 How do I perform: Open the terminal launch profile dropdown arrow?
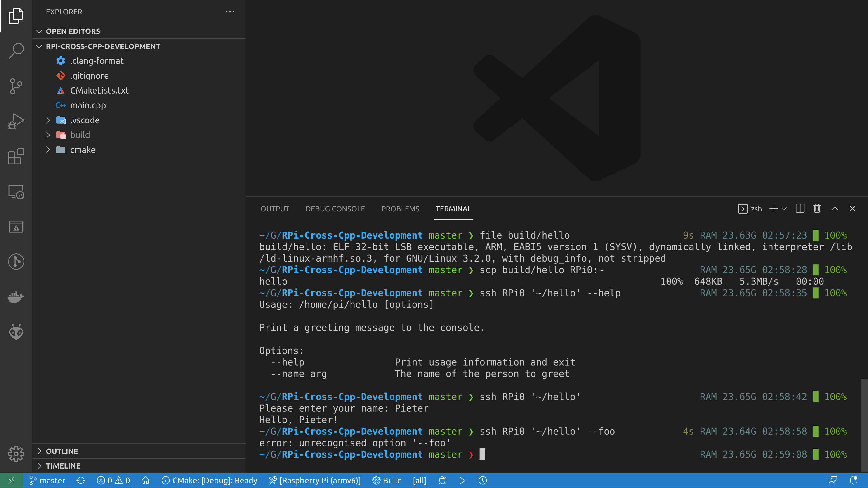(x=784, y=209)
